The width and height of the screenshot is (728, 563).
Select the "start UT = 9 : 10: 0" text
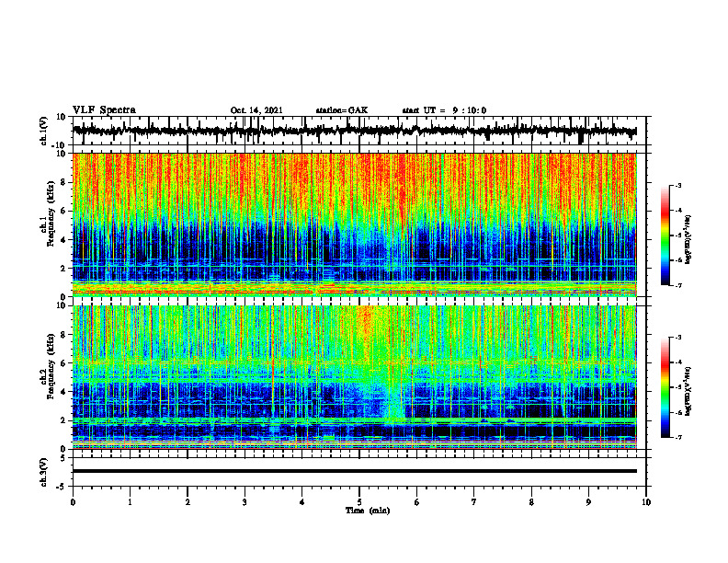coord(444,110)
